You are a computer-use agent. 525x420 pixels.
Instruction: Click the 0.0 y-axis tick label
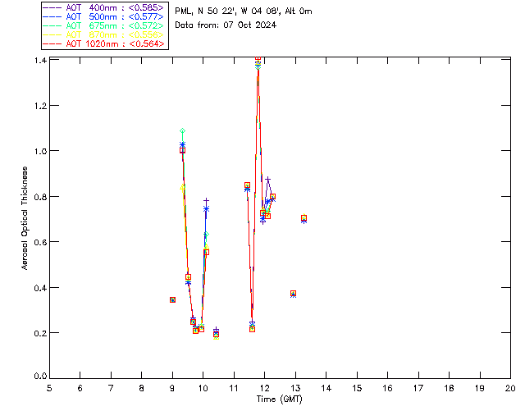(40, 376)
